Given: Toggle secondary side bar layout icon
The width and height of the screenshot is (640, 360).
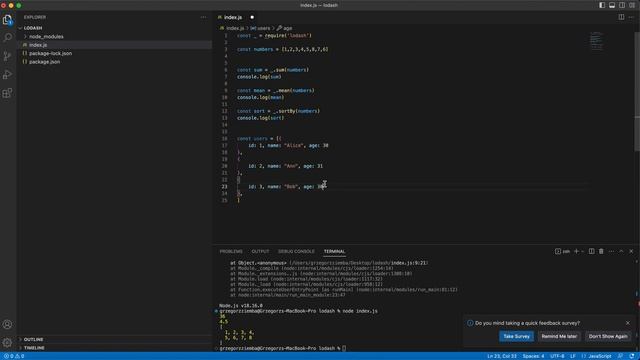Looking at the screenshot, I should (x=622, y=5).
